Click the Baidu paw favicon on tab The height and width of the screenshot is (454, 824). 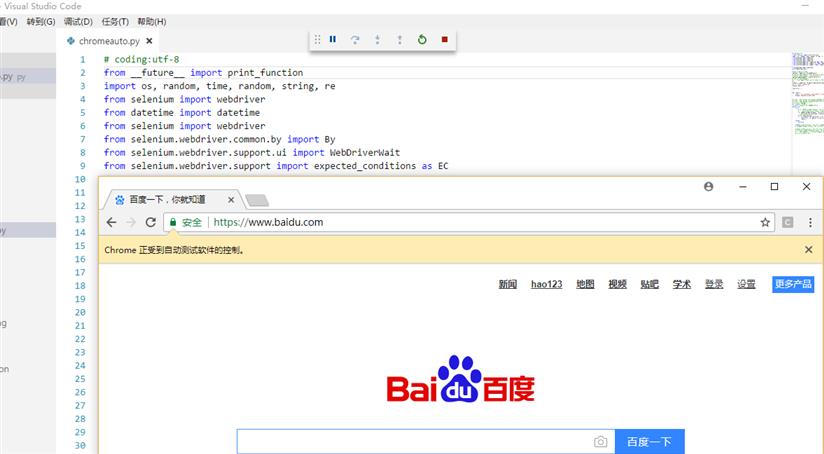(x=120, y=200)
